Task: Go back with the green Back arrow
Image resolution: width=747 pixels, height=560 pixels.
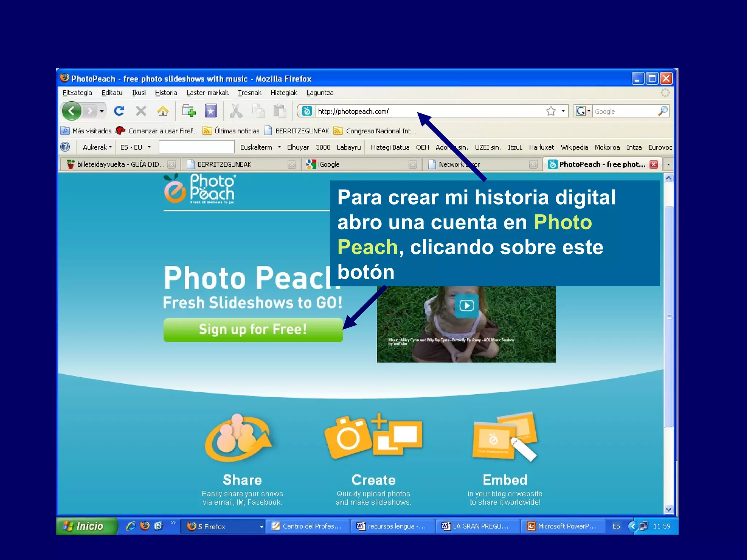Action: (71, 111)
